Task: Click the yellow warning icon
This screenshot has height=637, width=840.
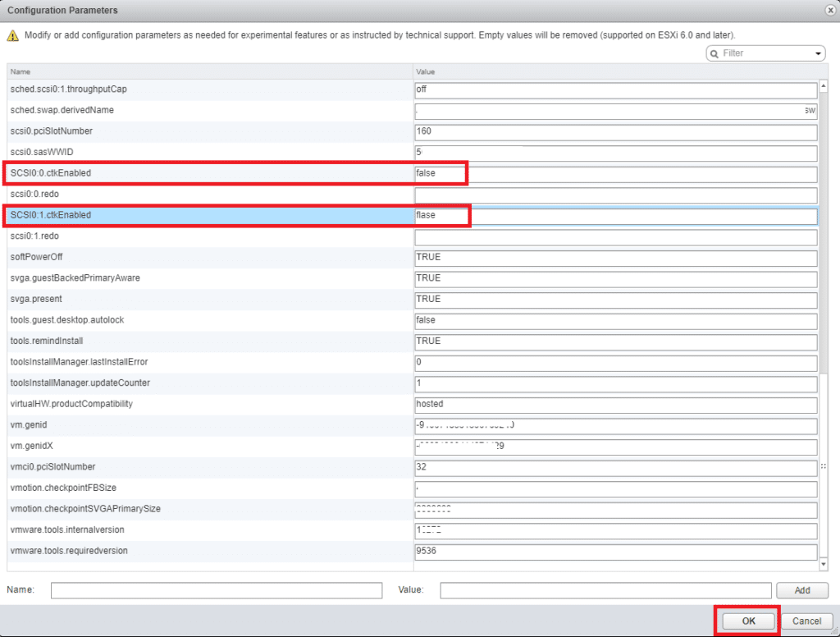Action: 12,35
